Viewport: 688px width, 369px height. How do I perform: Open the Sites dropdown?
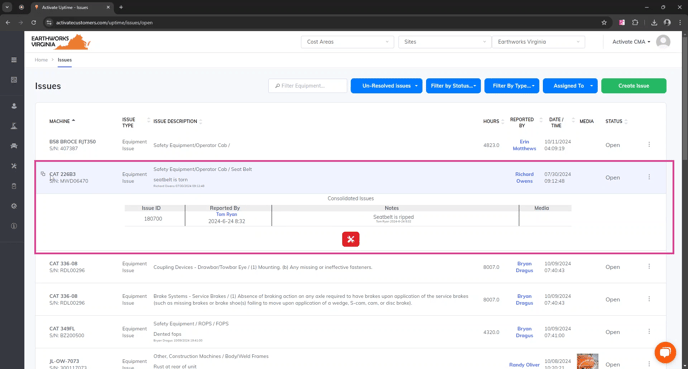pos(444,42)
